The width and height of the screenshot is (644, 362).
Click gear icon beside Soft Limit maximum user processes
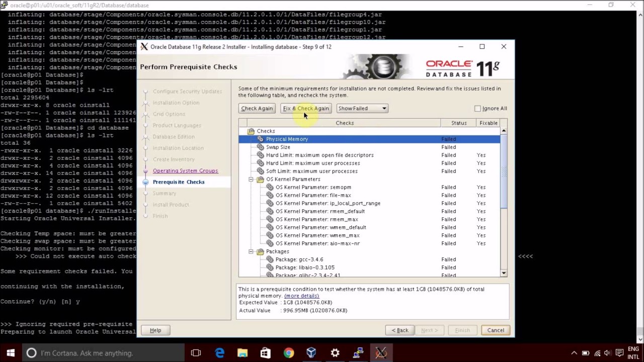260,171
